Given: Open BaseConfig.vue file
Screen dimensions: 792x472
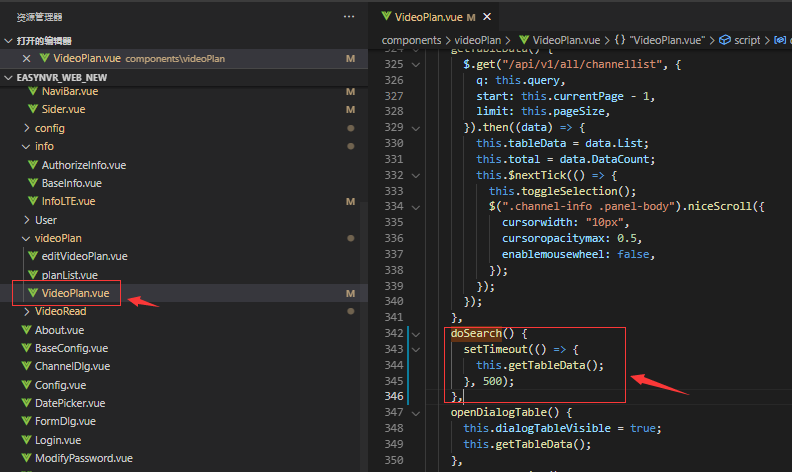Looking at the screenshot, I should pyautogui.click(x=71, y=348).
